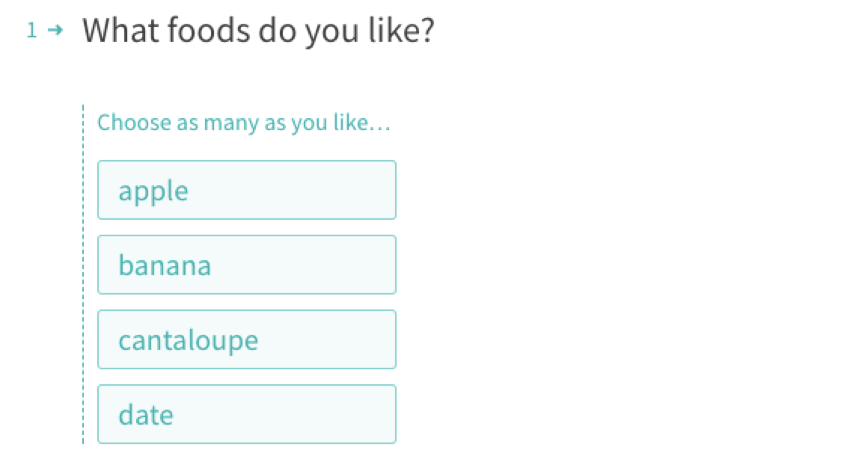Click the question number 1
This screenshot has height=456, width=868.
pos(32,31)
